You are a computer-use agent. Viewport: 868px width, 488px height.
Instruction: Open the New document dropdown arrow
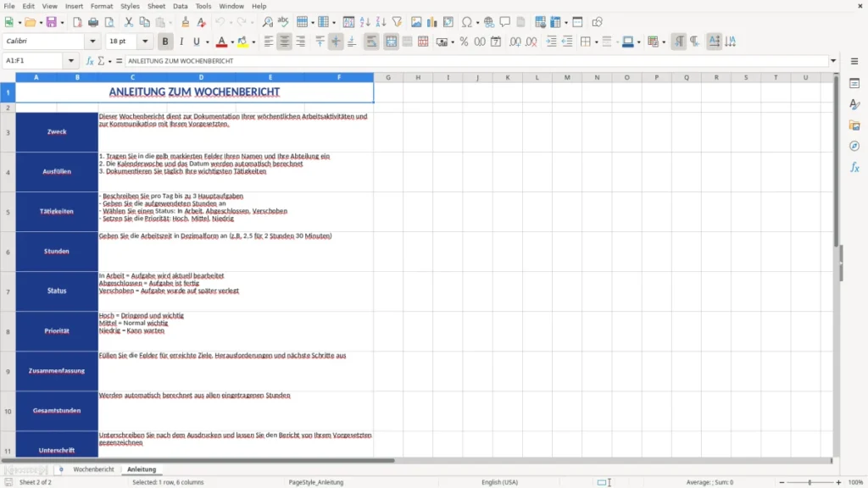(x=19, y=23)
